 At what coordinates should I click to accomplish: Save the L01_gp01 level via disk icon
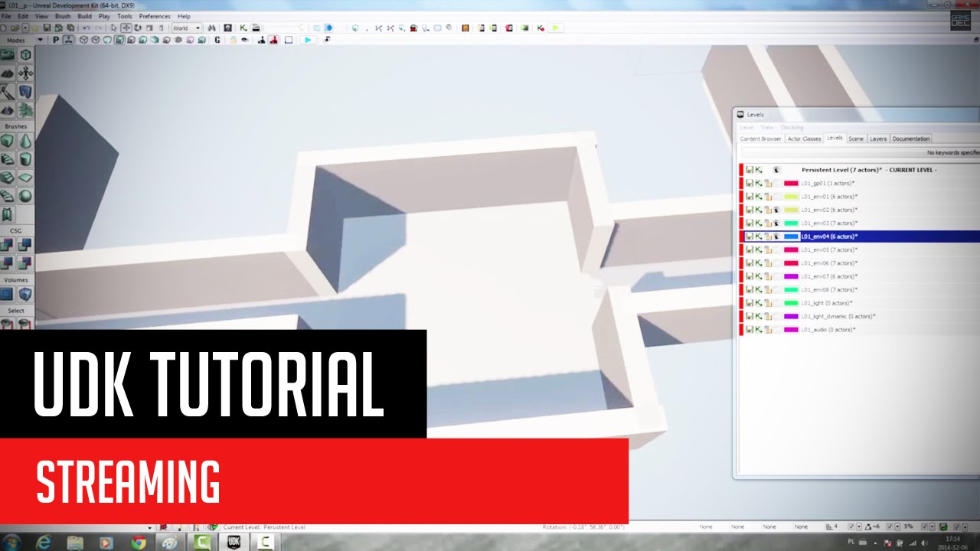click(x=750, y=184)
